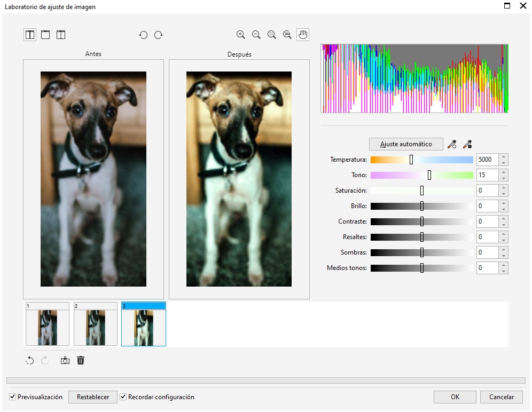
Task: Increase Saturación value with up arrow
Action: coord(504,188)
